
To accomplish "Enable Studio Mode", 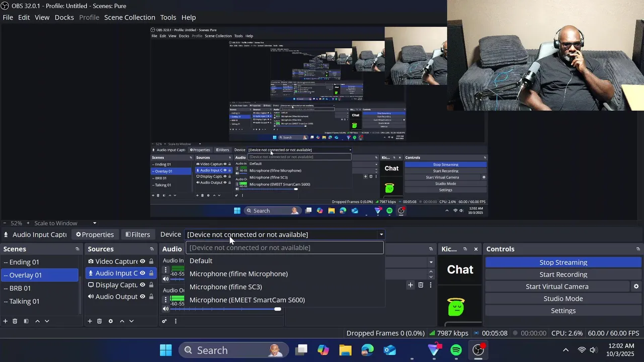I will click(x=563, y=299).
